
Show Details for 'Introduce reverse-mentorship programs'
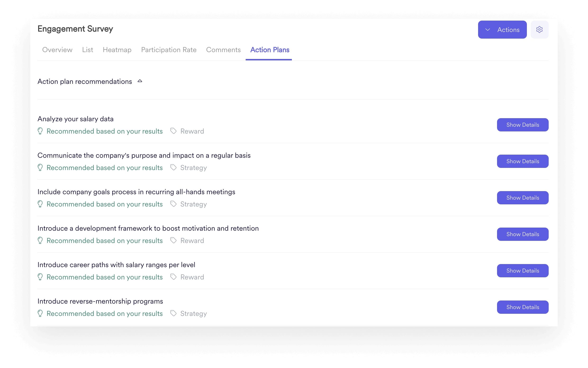click(x=523, y=307)
